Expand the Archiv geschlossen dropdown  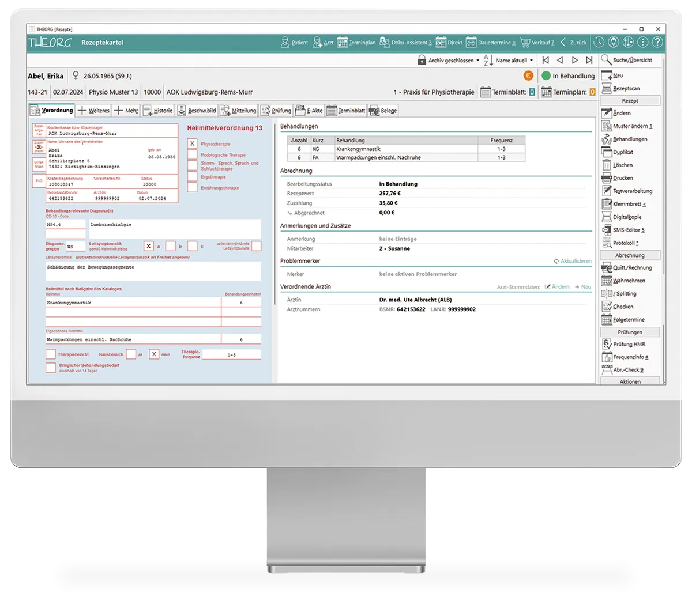pos(449,60)
